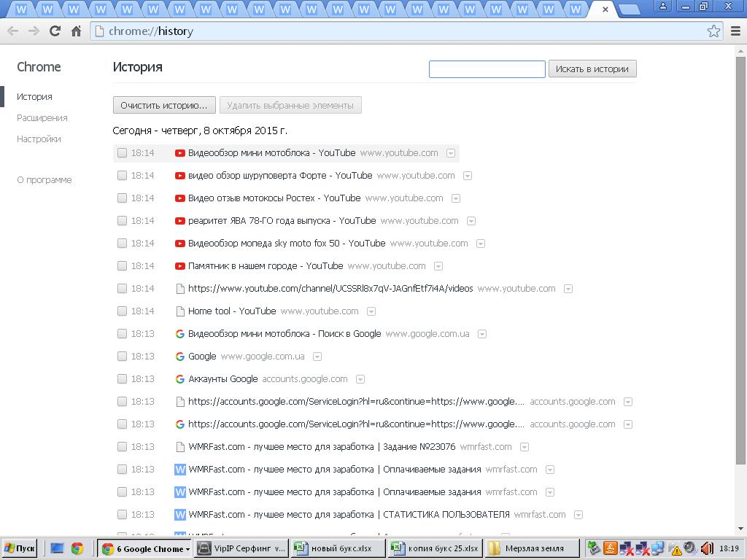This screenshot has height=560, width=747.
Task: Tick checkbox for sky moto fox 50 entry
Action: pos(122,244)
